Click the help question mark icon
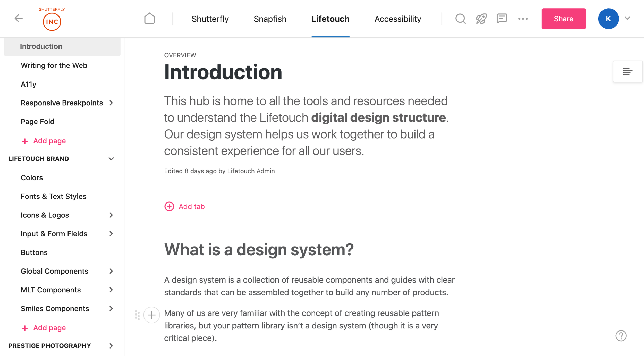The image size is (644, 356). (x=621, y=336)
